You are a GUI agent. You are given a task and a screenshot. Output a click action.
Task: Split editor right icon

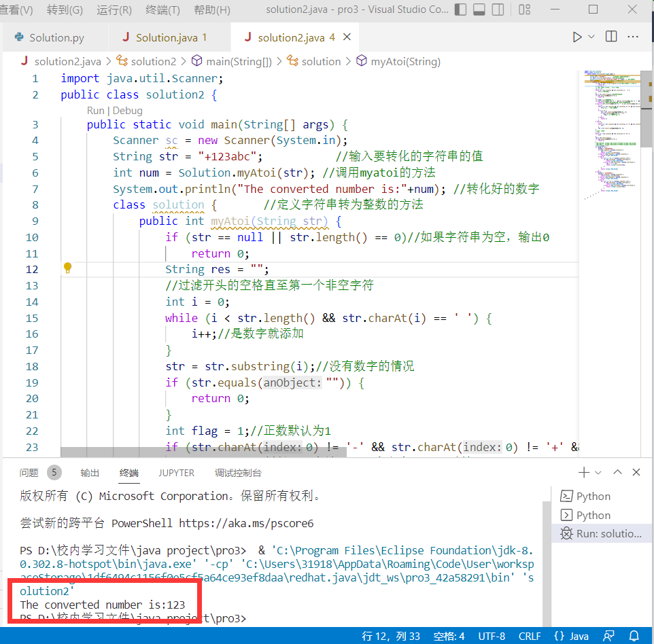pyautogui.click(x=611, y=37)
